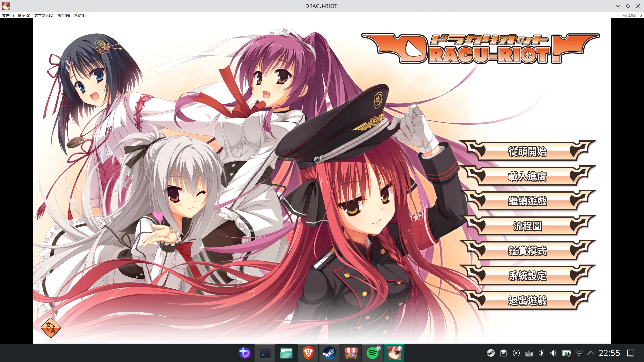Image resolution: width=644 pixels, height=362 pixels.
Task: Open 系統設定 system settings
Action: pyautogui.click(x=528, y=276)
